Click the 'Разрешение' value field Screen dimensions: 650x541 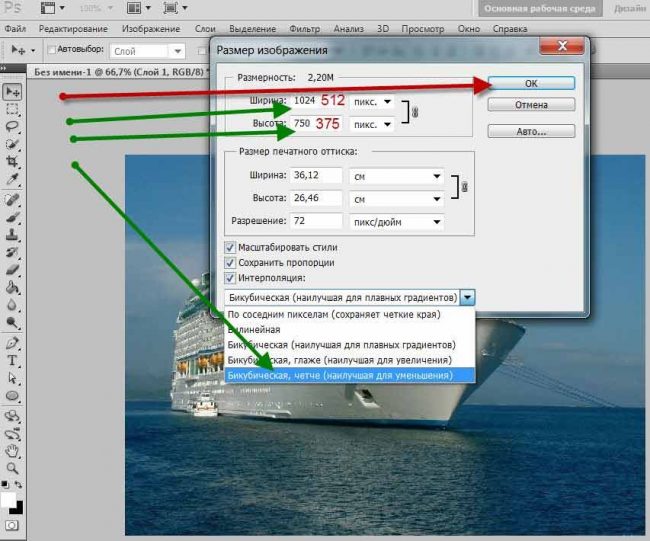tap(316, 221)
